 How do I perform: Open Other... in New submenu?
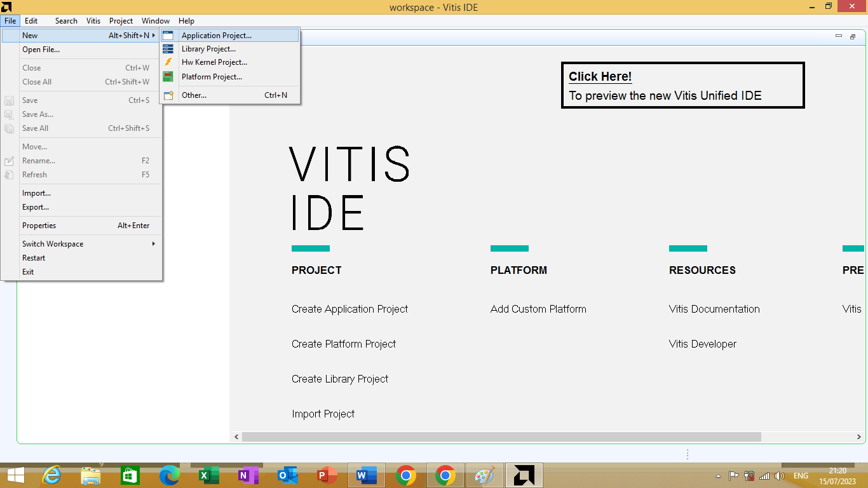[x=229, y=95]
